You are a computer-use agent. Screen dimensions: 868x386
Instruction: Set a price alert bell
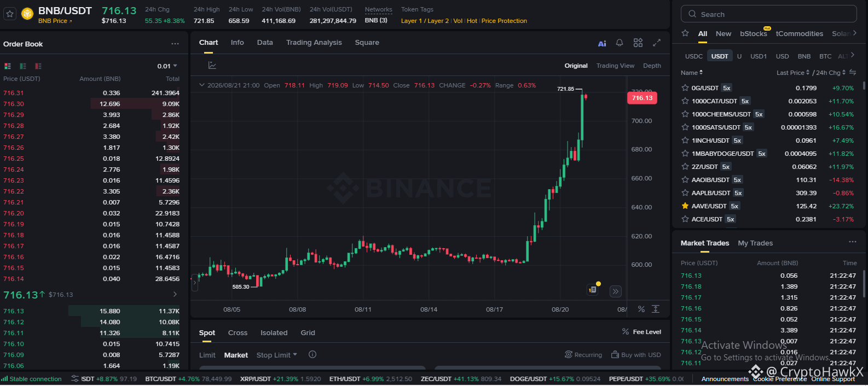[620, 43]
